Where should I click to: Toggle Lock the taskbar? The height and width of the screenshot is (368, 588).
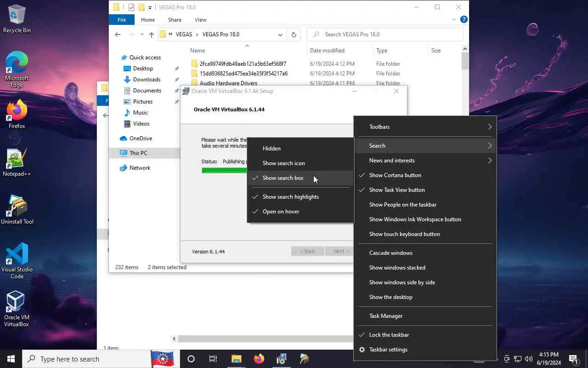[425, 335]
